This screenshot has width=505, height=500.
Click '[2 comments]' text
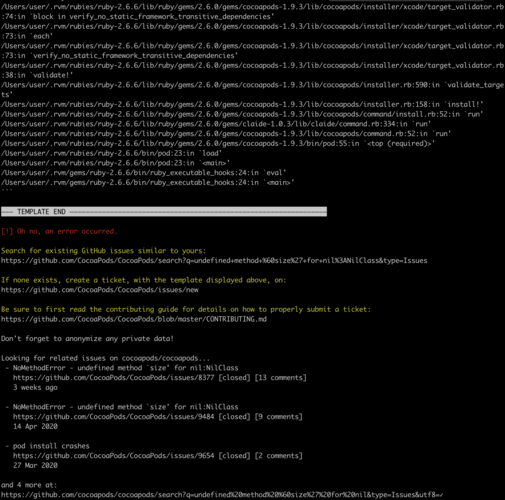pyautogui.click(x=279, y=456)
